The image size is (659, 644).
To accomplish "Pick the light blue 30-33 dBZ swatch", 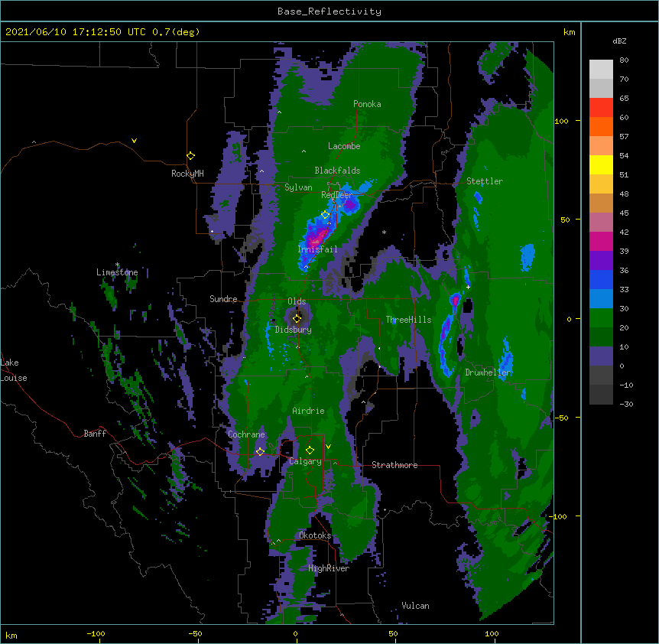I will [601, 299].
